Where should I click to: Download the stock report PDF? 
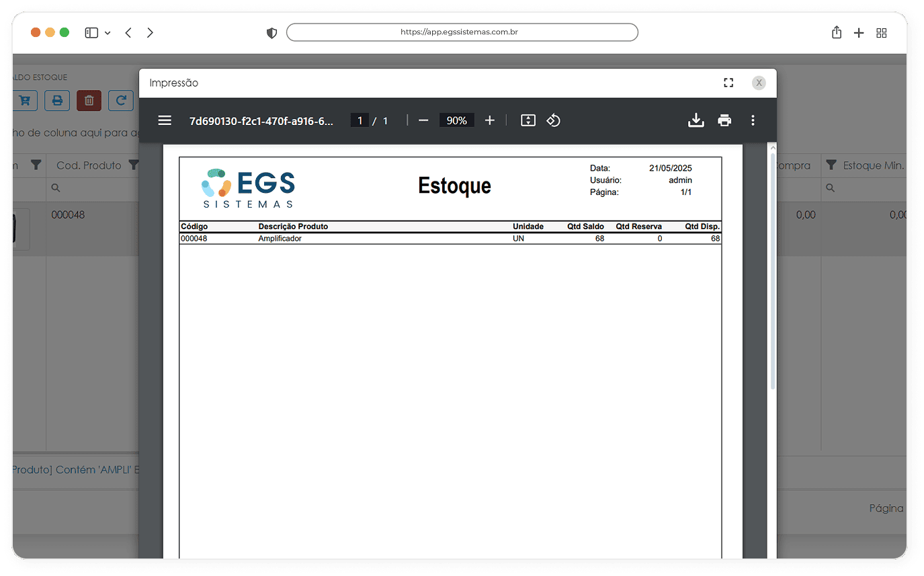point(696,120)
